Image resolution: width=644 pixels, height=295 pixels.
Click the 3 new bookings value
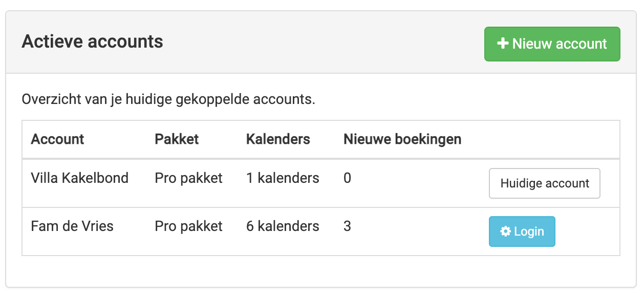[347, 226]
